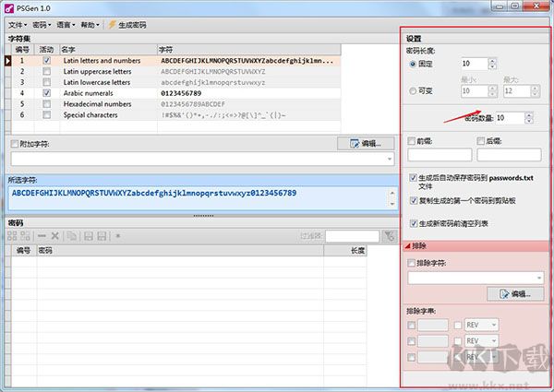
Task: Toggle active checkbox for Latin letters and numbers
Action: (x=47, y=60)
